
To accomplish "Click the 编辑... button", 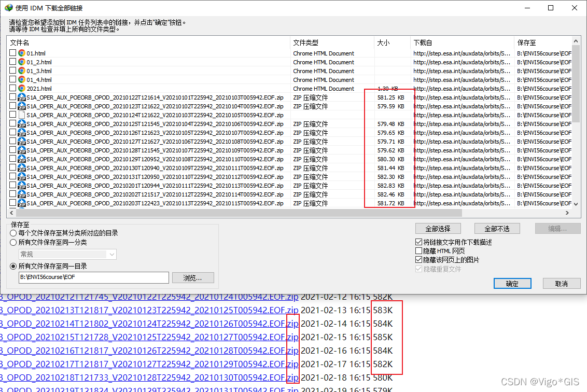I will (x=558, y=229).
